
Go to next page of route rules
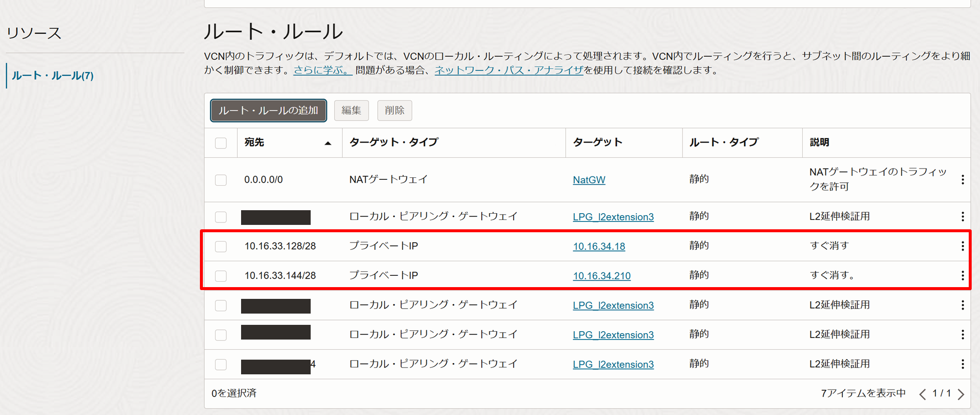pyautogui.click(x=961, y=394)
